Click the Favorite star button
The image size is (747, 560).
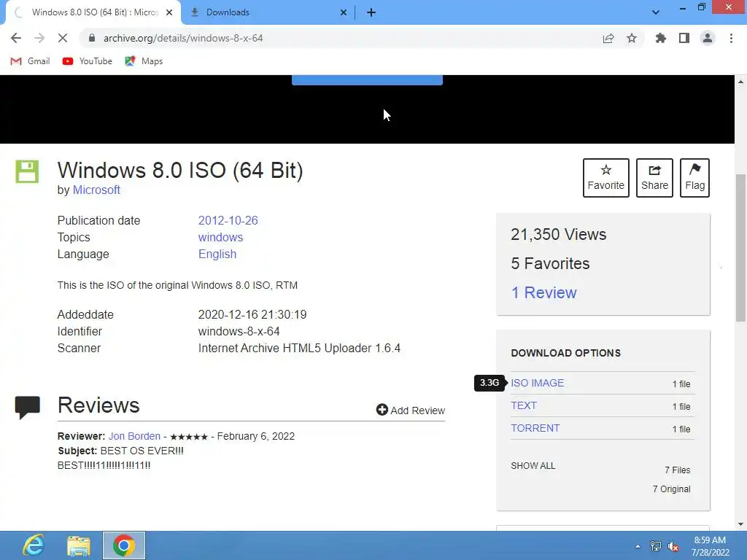tap(606, 178)
